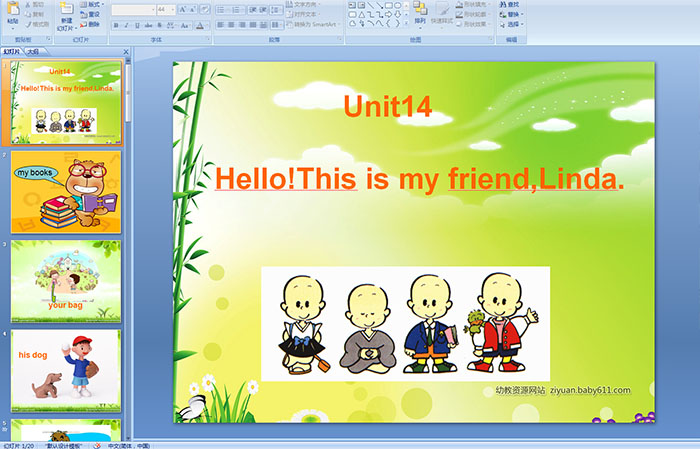Select the Left Brace shape
700x449 pixels.
(388, 24)
